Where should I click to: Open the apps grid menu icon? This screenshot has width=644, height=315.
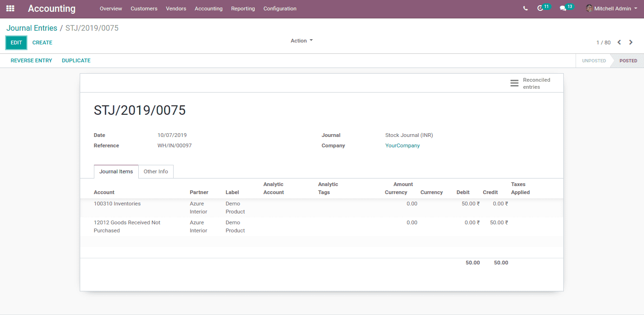(10, 9)
